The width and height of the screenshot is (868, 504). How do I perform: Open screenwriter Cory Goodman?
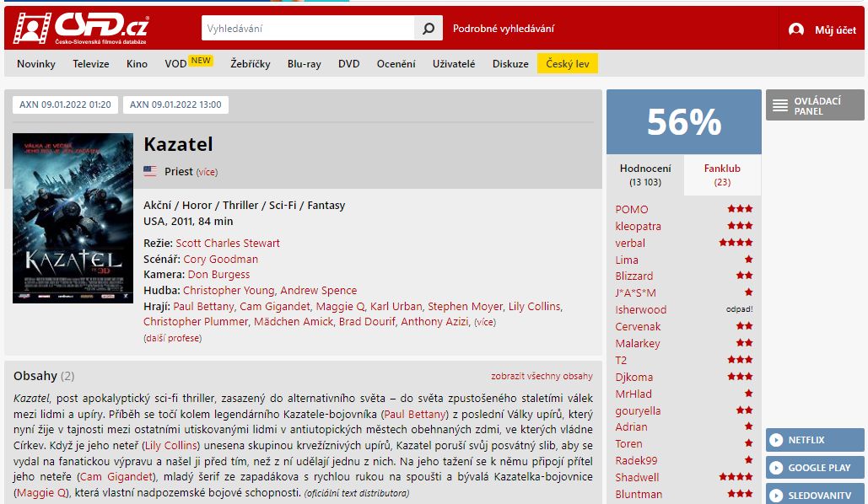pos(220,259)
